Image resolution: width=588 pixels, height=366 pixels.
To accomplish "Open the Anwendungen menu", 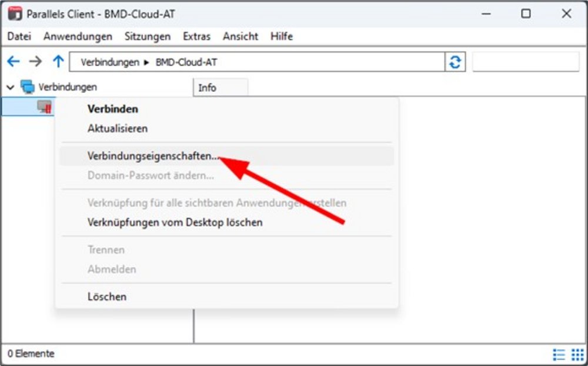I will (78, 36).
